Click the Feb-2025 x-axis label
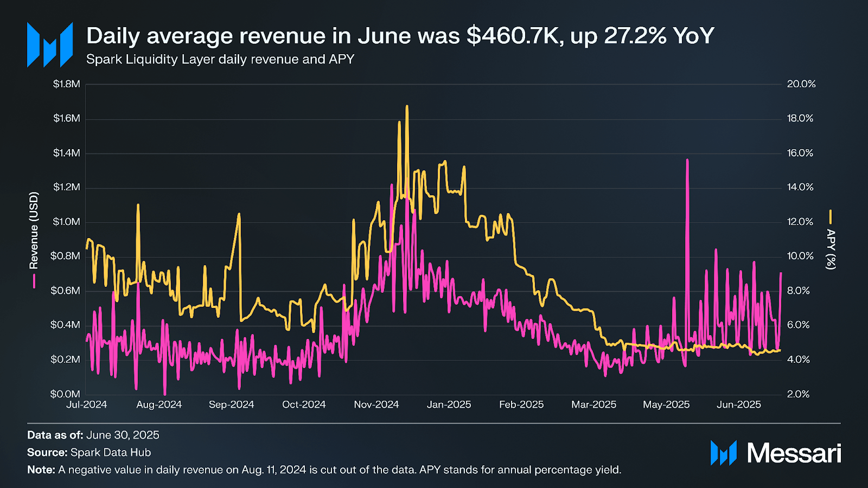 (x=521, y=404)
